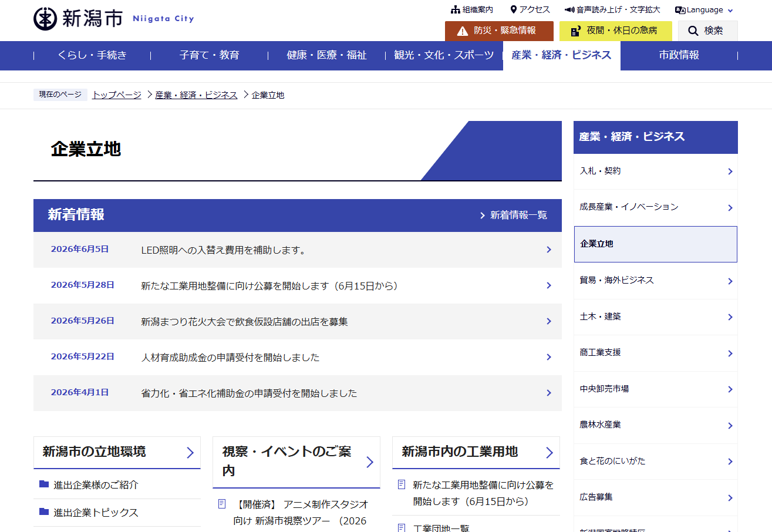772x532 pixels.
Task: Click the 産業・経済・ビジネス sidebar header
Action: point(656,137)
